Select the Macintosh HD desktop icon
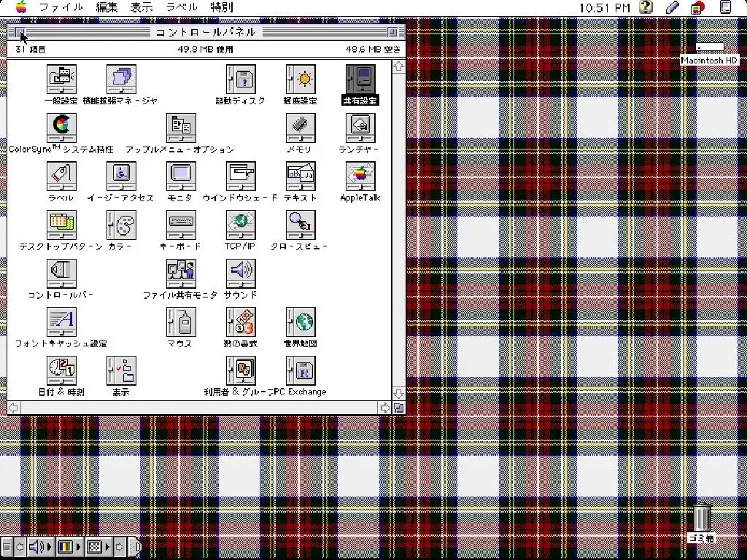The height and width of the screenshot is (560, 747). click(x=709, y=47)
